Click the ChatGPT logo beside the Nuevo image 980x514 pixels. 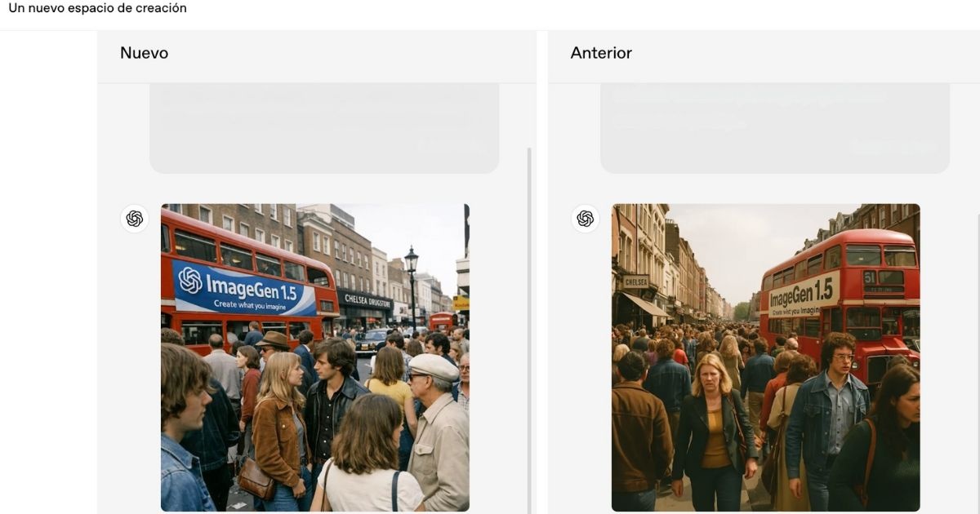pyautogui.click(x=135, y=219)
